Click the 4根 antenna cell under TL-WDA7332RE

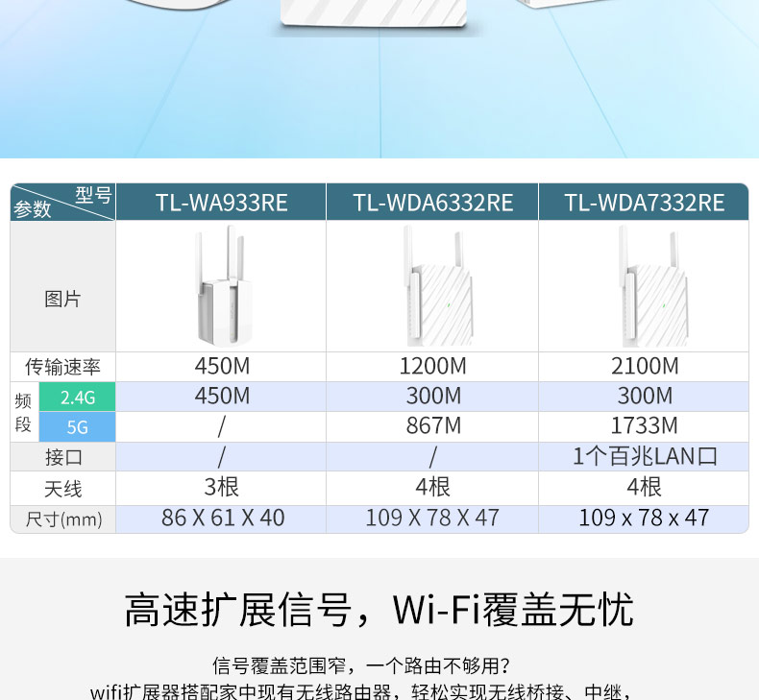(645, 487)
